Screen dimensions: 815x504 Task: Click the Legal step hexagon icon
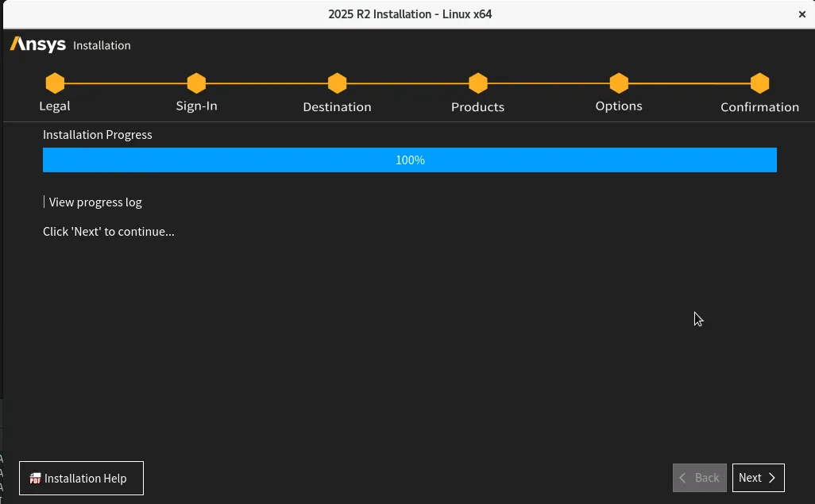point(55,83)
